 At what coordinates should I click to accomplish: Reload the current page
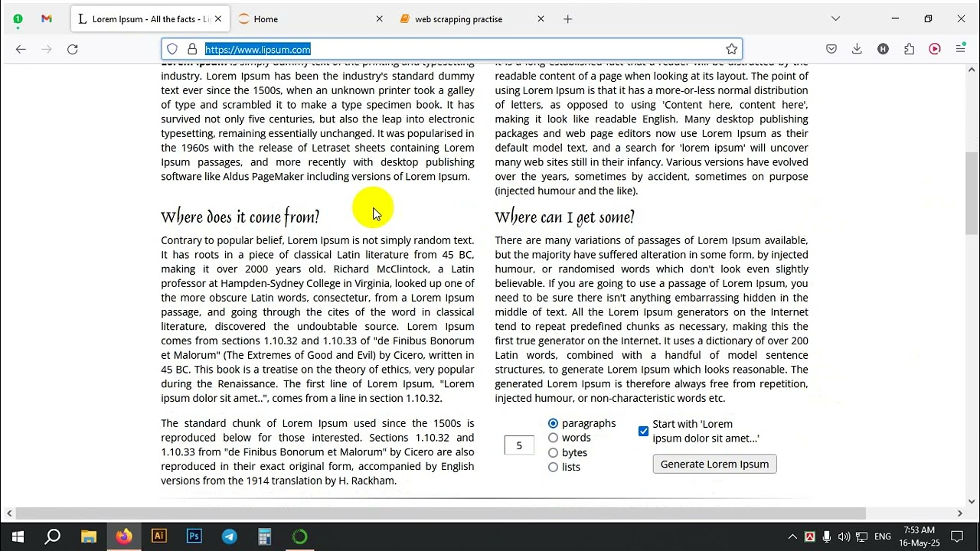pos(73,49)
